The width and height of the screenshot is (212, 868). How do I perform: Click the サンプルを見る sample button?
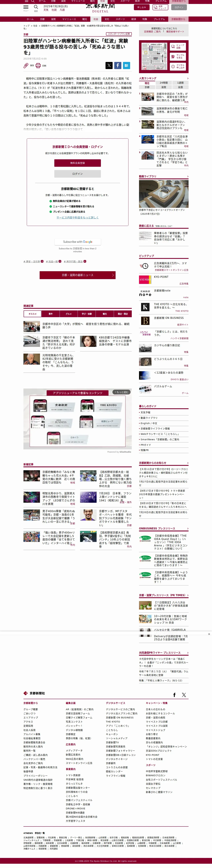(x=177, y=56)
